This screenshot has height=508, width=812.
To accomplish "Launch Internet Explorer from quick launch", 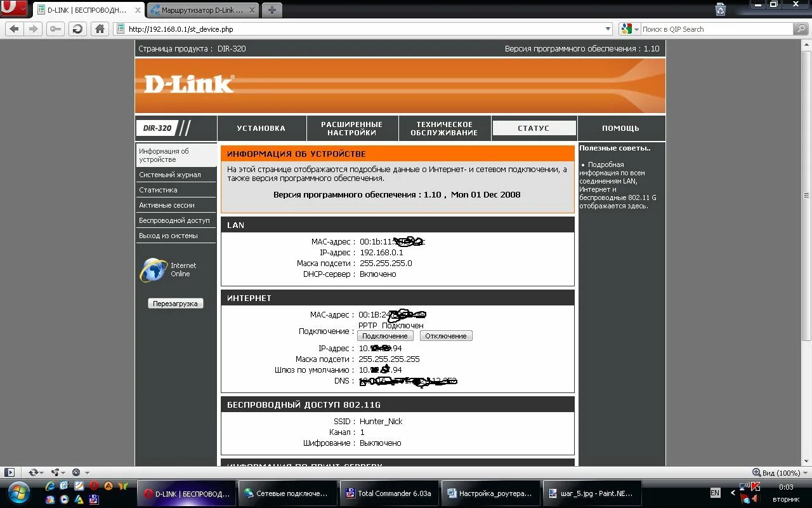I will pyautogui.click(x=50, y=486).
